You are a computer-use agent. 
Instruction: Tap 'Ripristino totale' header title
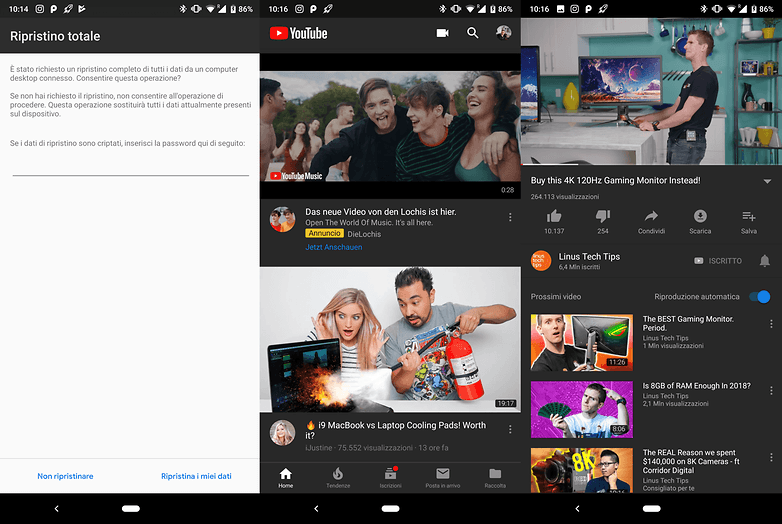tap(55, 36)
